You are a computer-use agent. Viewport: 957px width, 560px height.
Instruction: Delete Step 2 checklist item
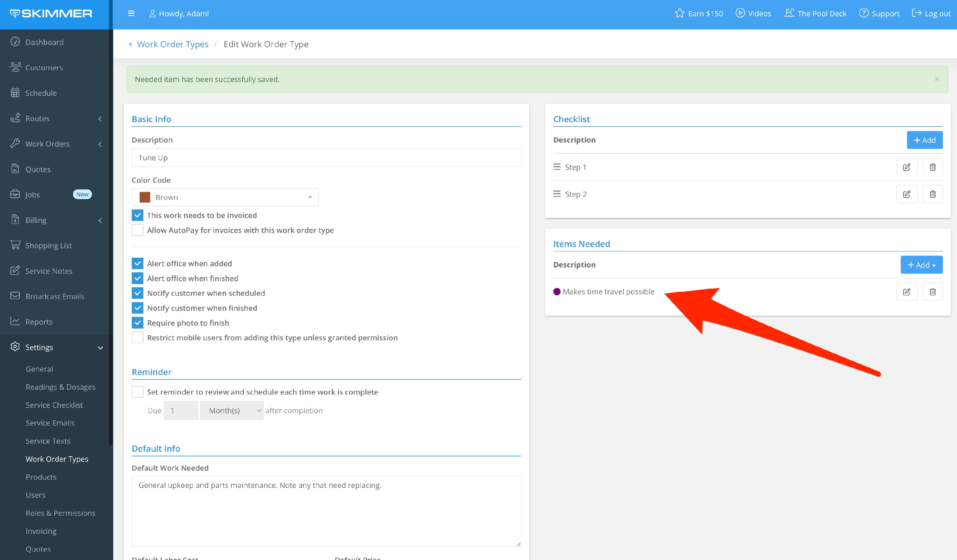pos(932,194)
